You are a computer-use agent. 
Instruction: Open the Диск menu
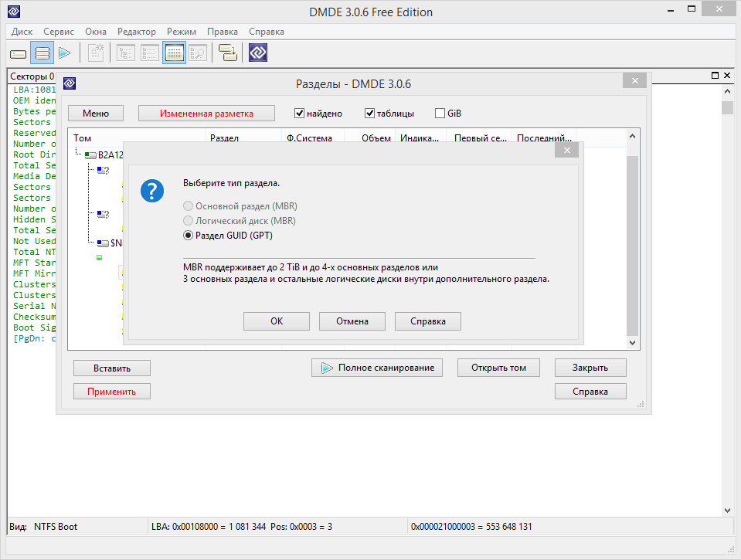point(22,32)
